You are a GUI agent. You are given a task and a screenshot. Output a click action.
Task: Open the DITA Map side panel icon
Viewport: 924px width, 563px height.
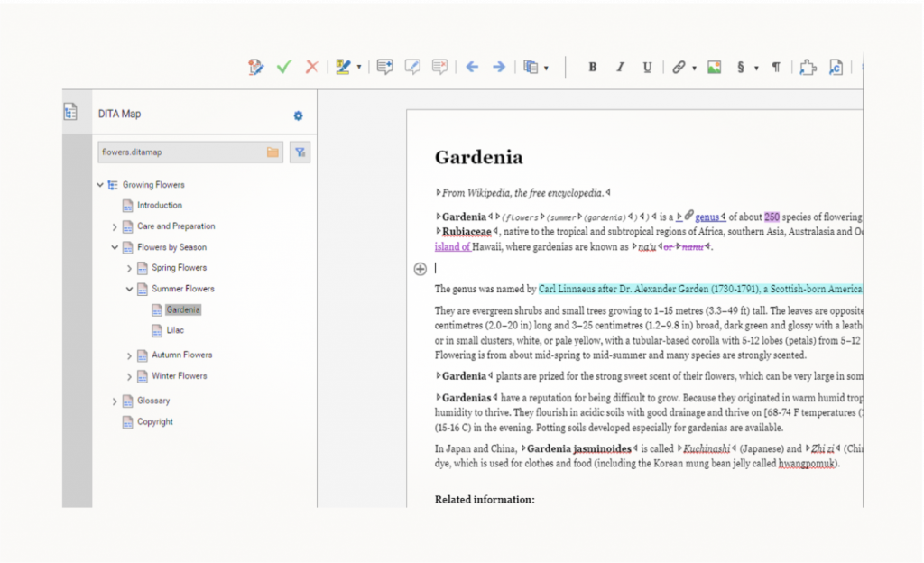(70, 111)
